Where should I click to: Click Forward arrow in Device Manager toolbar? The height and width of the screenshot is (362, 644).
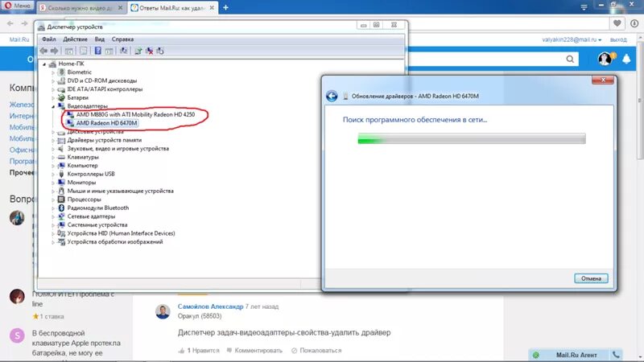pyautogui.click(x=54, y=51)
